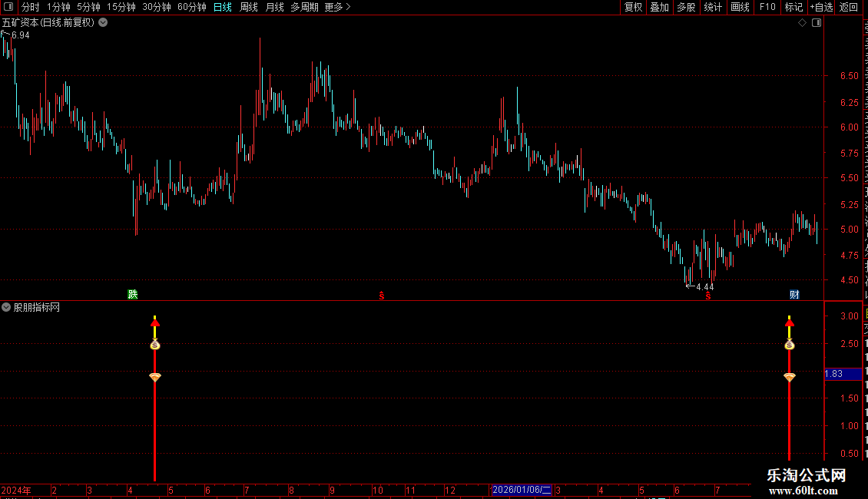Viewport: 868px width, 499px height.
Task: Click the 2026/01/06 date marker on timeline
Action: coord(522,490)
